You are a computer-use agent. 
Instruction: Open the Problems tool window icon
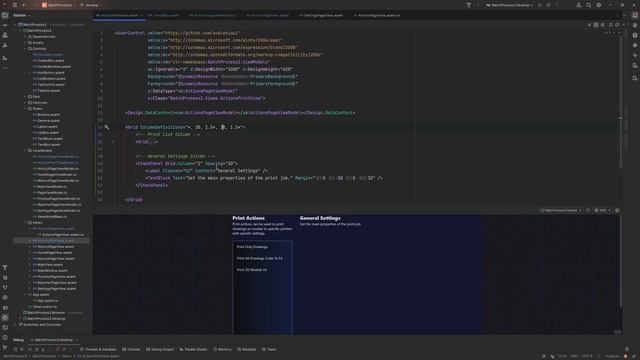(x=5, y=338)
